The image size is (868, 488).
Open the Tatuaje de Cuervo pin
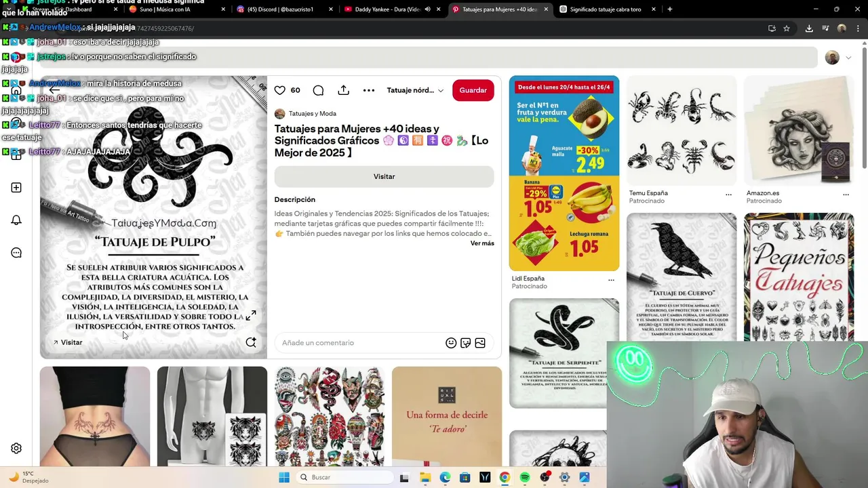(682, 277)
